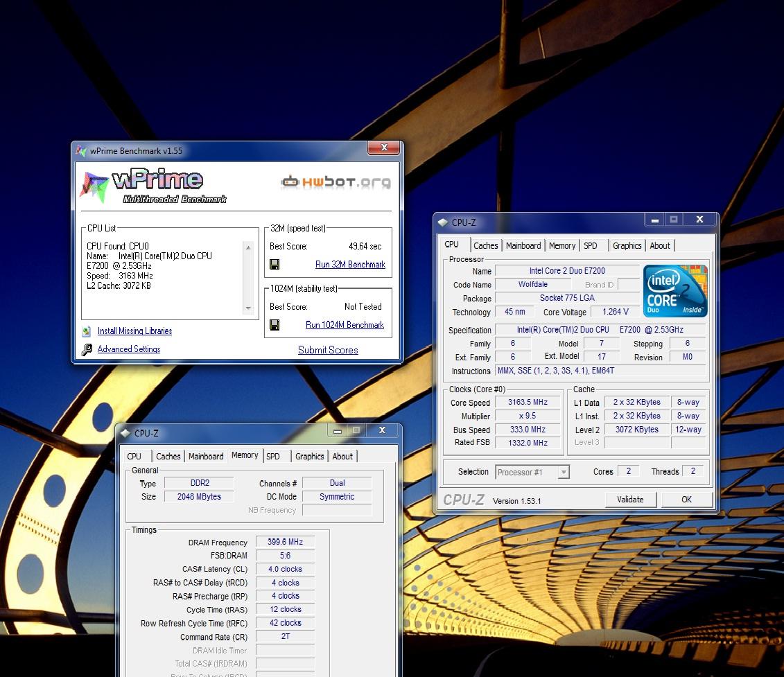
Task: Switch to Caches tab in CPU-Z CPU window
Action: [485, 245]
